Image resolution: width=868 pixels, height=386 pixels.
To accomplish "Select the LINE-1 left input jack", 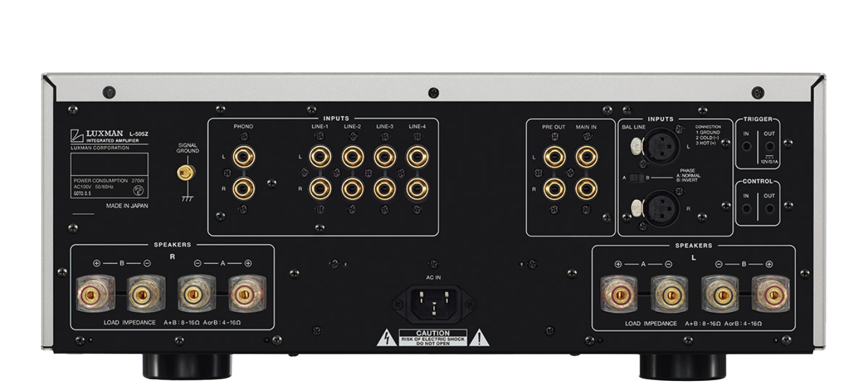I will [320, 156].
